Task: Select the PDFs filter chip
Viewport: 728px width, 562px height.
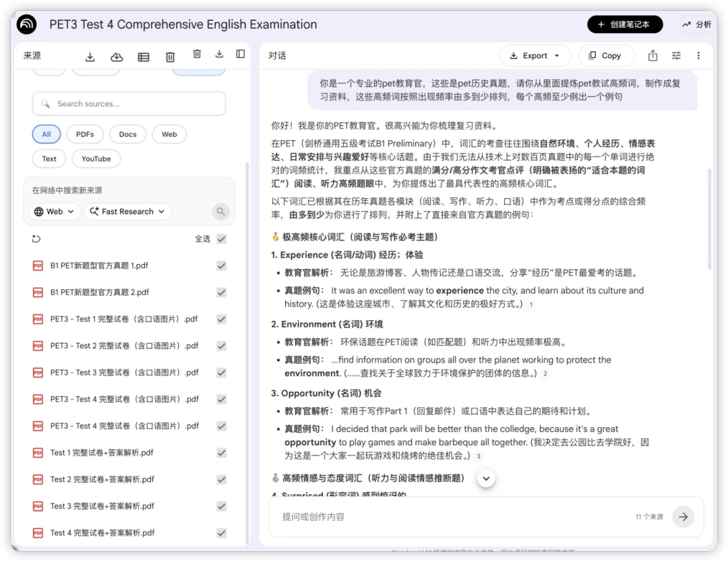Action: pos(85,134)
